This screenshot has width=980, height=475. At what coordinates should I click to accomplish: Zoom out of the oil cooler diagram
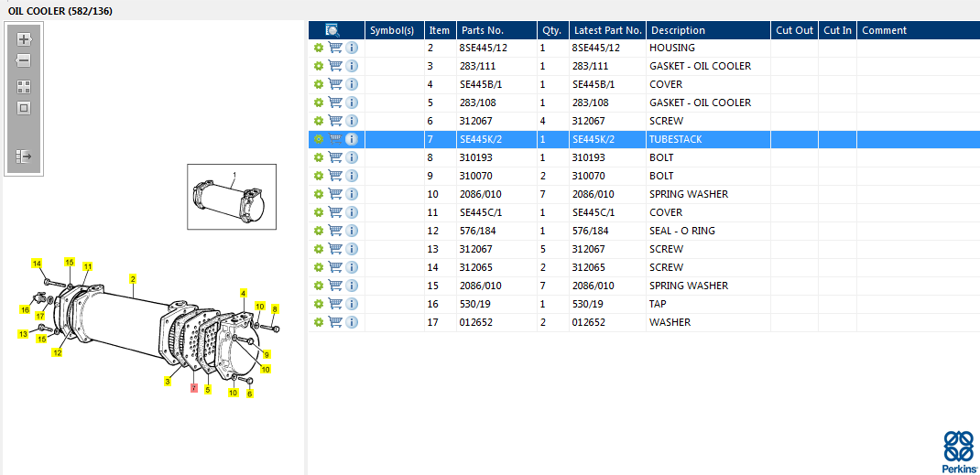pyautogui.click(x=24, y=60)
